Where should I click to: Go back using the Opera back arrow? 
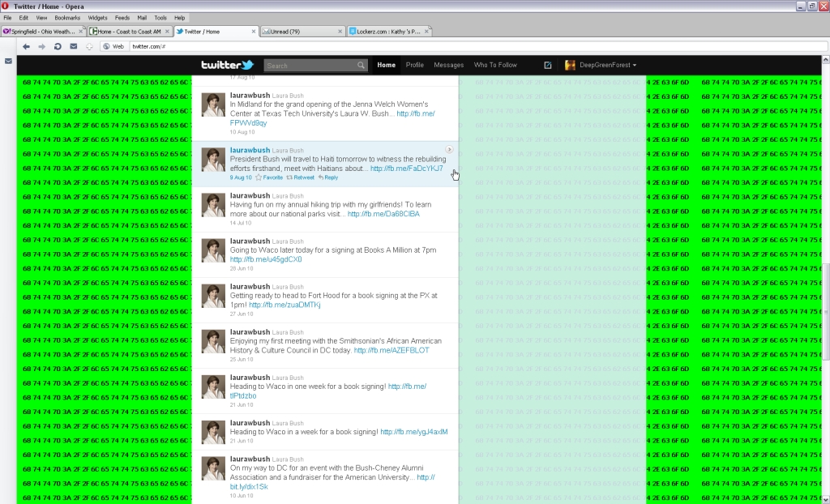point(26,46)
